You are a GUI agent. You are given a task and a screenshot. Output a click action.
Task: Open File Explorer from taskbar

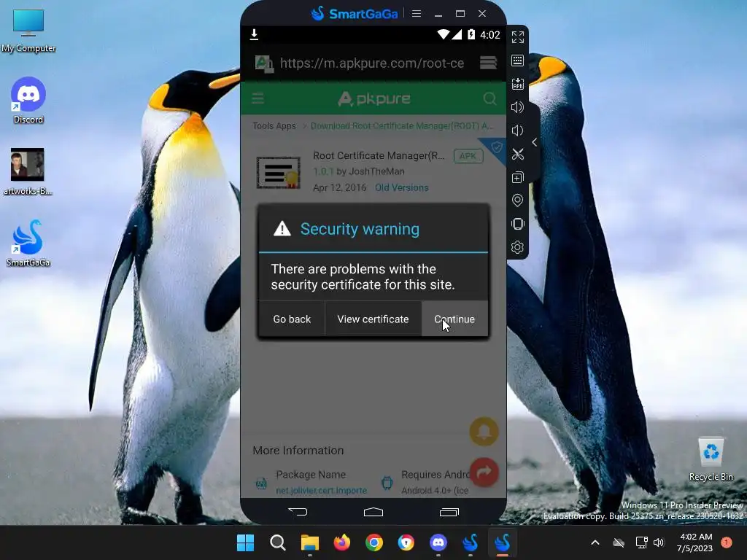(309, 542)
